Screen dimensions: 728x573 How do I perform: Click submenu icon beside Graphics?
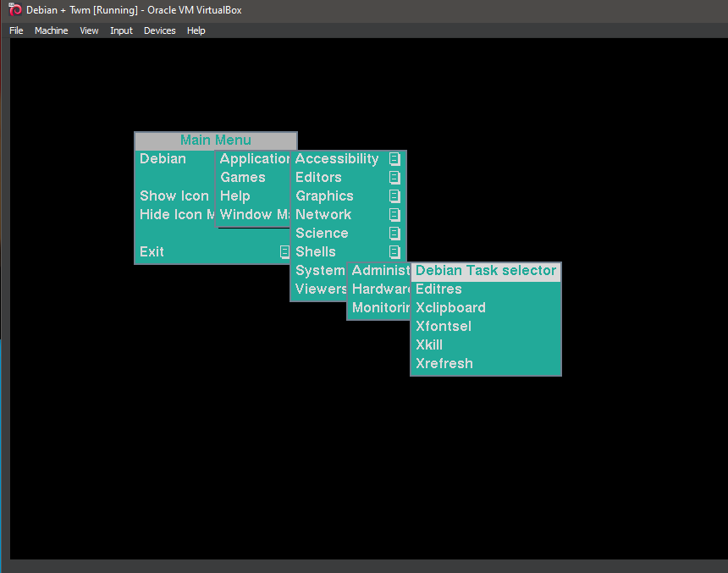click(x=394, y=196)
